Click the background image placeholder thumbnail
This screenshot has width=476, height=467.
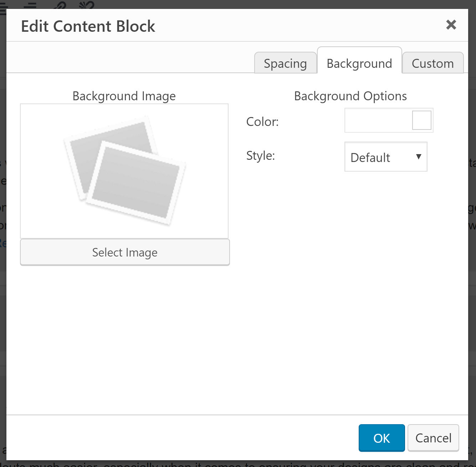124,171
